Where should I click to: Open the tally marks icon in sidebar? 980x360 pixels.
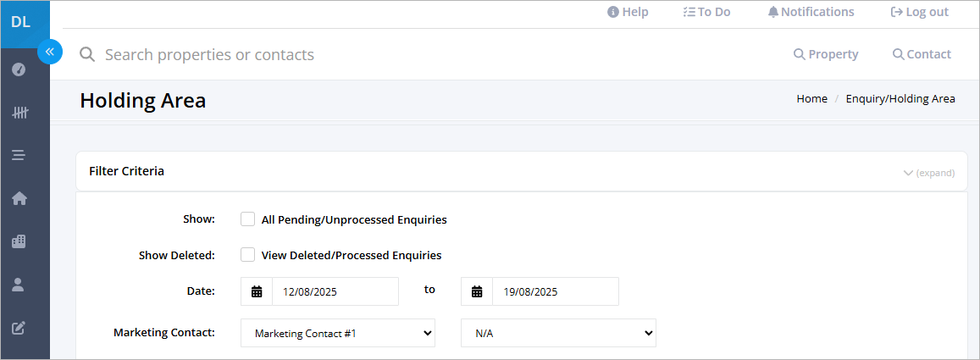(19, 114)
